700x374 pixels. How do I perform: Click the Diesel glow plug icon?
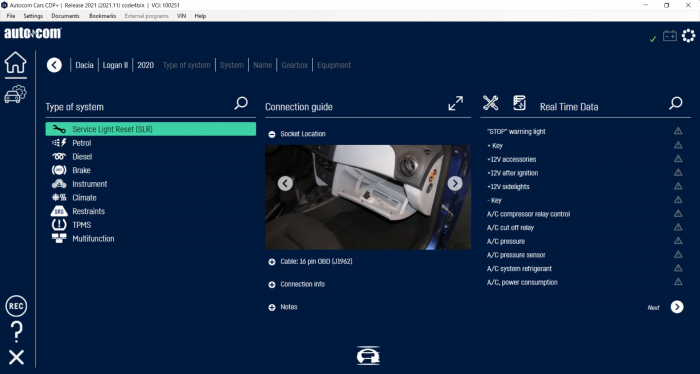pyautogui.click(x=59, y=157)
